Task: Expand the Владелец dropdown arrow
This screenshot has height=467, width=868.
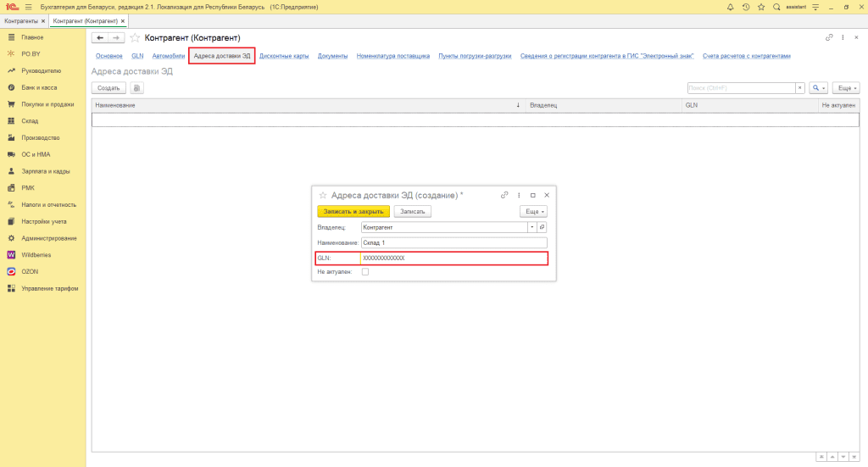Action: point(531,227)
